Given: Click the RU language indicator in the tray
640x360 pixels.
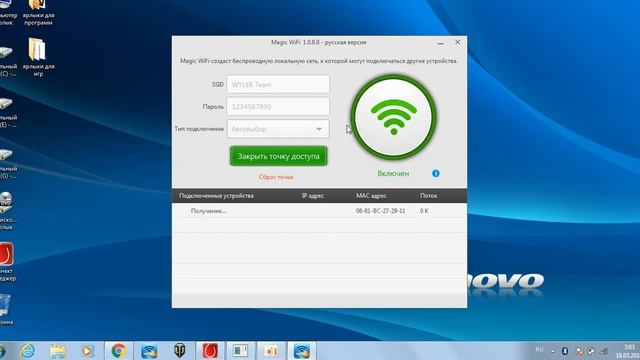Looking at the screenshot, I should point(539,350).
